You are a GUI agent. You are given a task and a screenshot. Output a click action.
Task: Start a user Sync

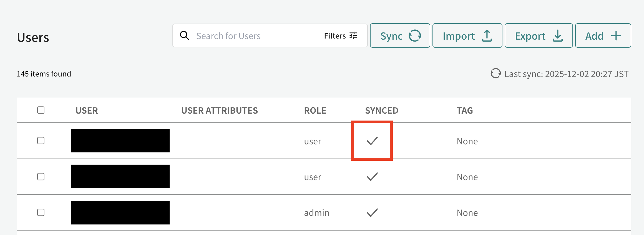tap(400, 36)
